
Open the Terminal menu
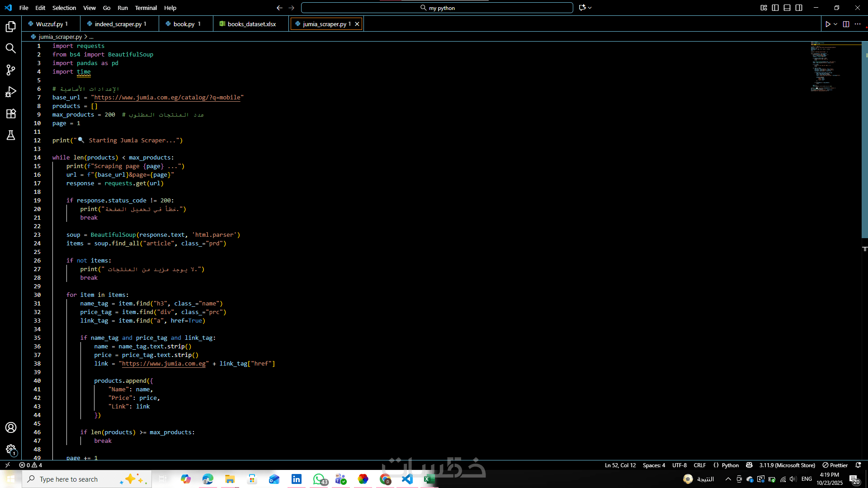click(146, 8)
